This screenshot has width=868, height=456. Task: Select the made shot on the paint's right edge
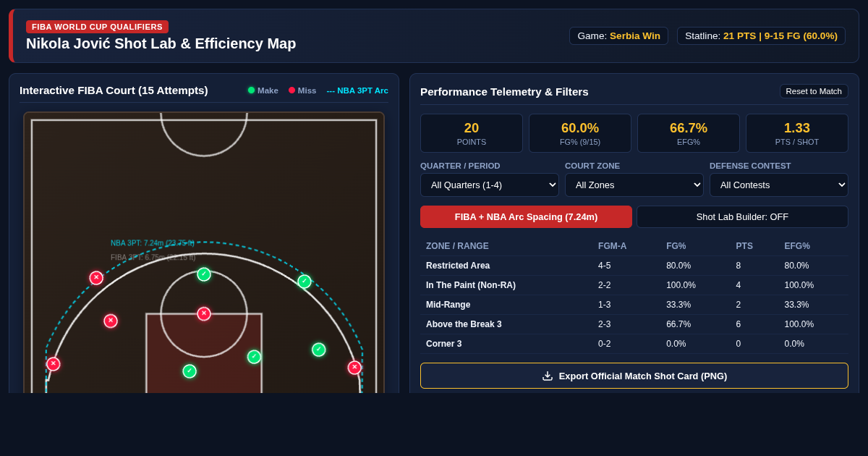[254, 357]
